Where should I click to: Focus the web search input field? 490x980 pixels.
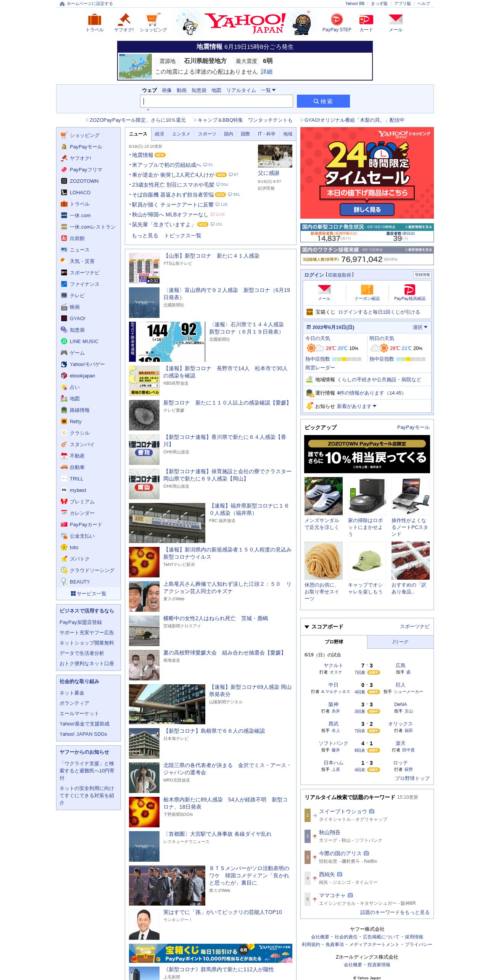[x=216, y=101]
